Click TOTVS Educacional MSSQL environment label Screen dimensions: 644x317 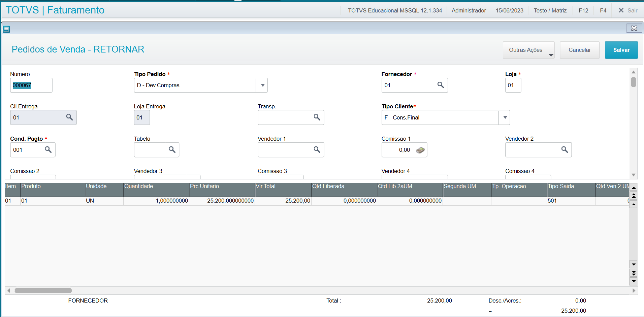pyautogui.click(x=395, y=10)
